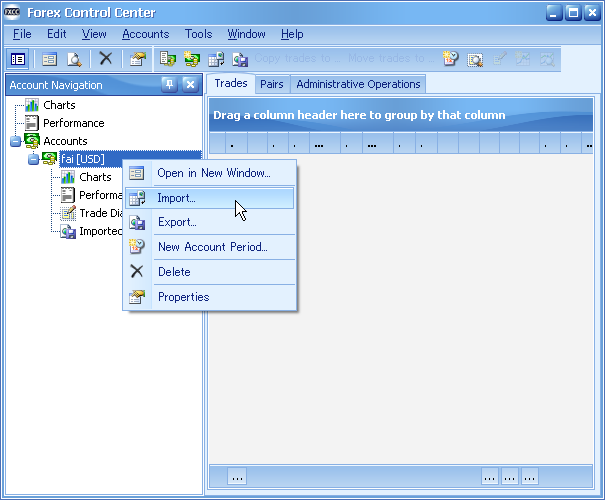Click the disabled edit pencil toolbar icon

tap(500, 59)
